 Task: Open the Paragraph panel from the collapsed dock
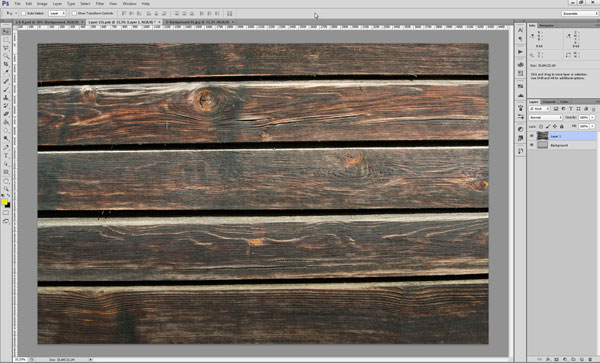click(520, 39)
